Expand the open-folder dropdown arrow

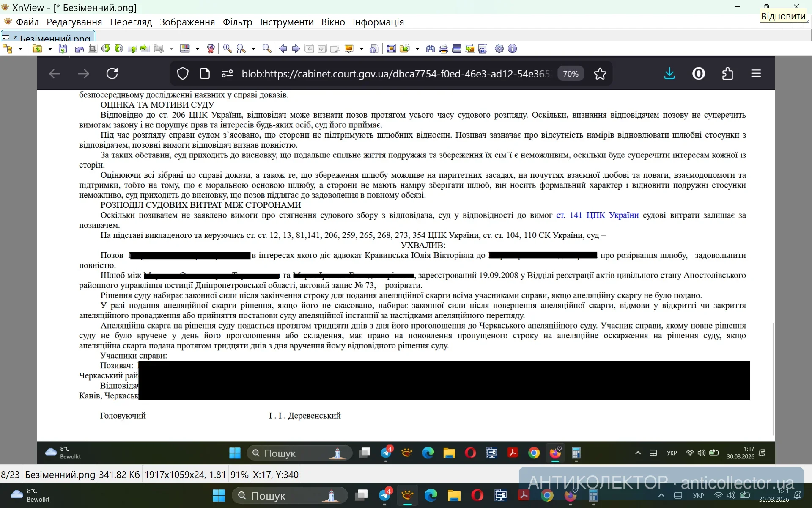tap(49, 49)
